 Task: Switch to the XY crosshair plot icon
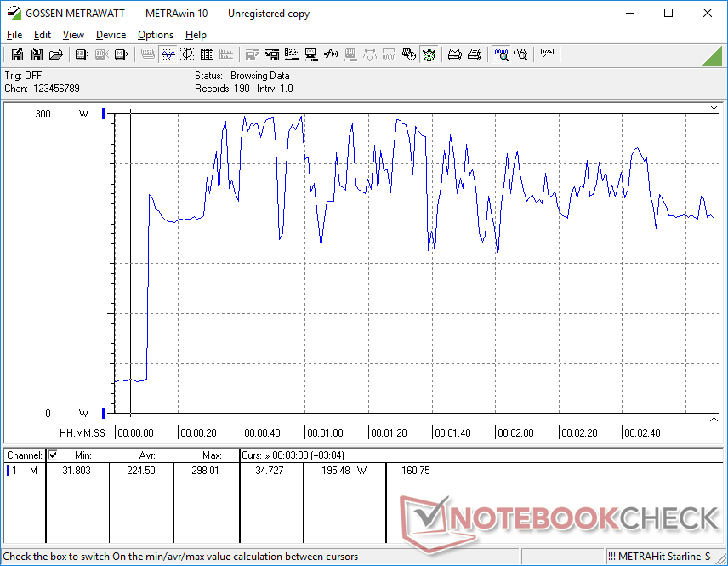tap(187, 54)
